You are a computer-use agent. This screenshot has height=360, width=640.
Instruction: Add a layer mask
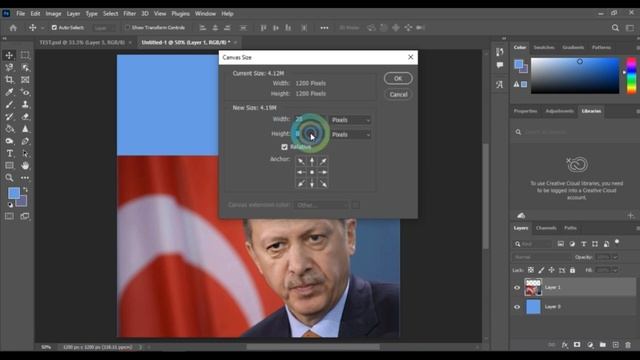tap(577, 345)
